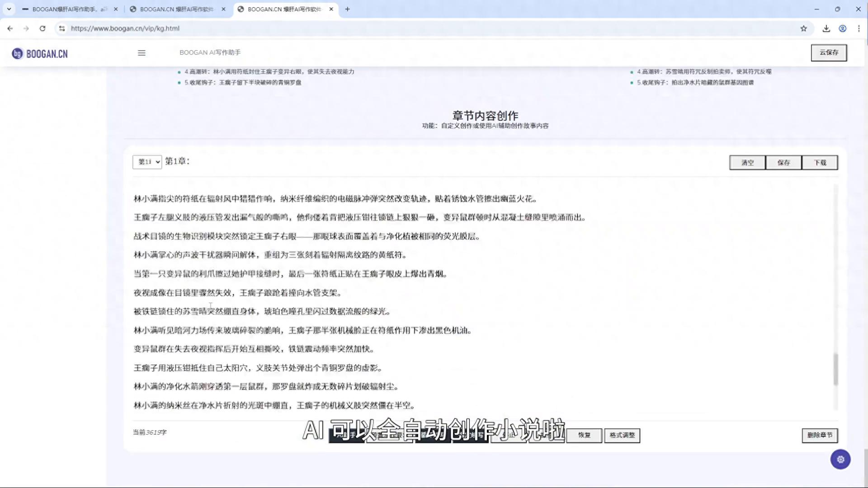Open the chapter selector dropdown showing 第1章
868x488 pixels.
pos(147,162)
